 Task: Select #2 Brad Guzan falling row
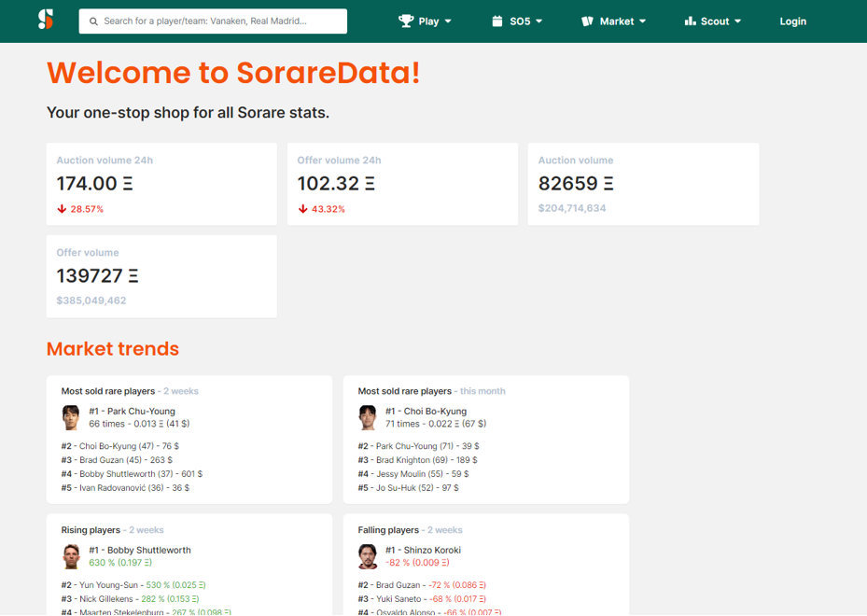click(422, 584)
